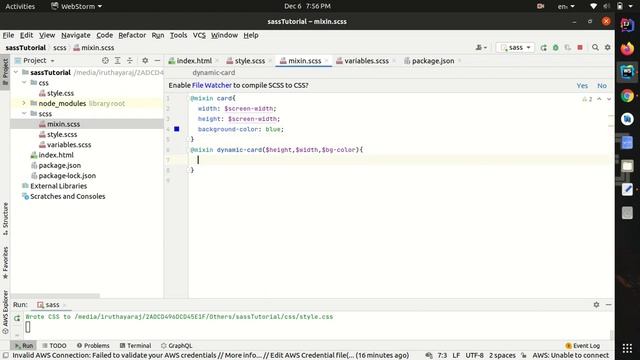The image size is (640, 360).
Task: Click UTF-8 encoding in status bar
Action: pyautogui.click(x=474, y=356)
